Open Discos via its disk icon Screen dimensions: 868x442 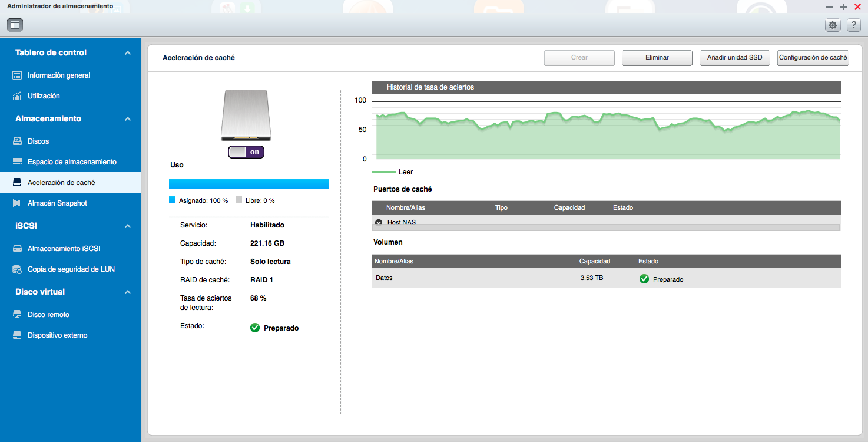tap(17, 141)
